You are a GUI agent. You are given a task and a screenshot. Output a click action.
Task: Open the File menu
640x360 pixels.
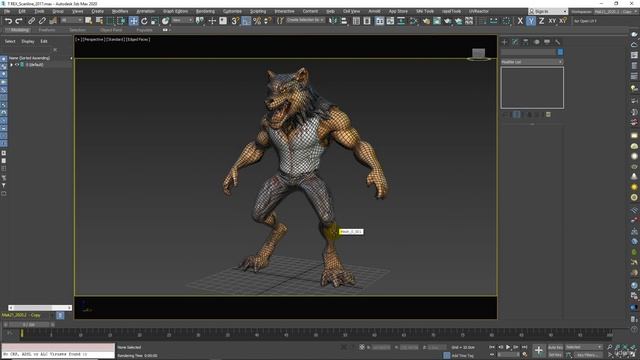click(7, 11)
